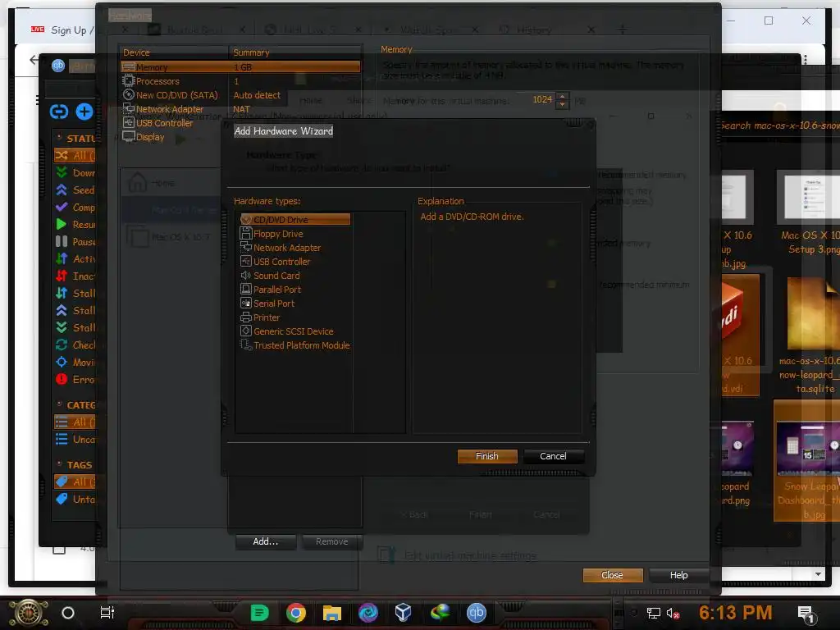Click Summary column header
The height and width of the screenshot is (630, 840).
click(x=295, y=52)
